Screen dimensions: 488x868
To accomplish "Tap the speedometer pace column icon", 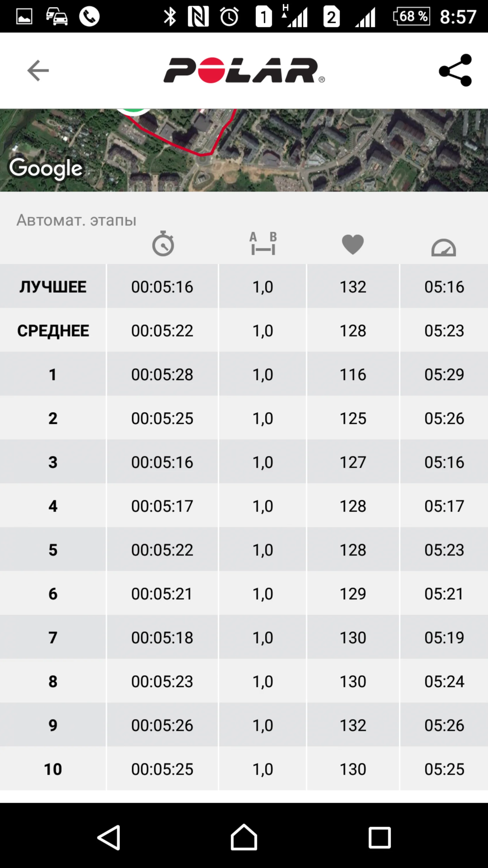I will [443, 248].
